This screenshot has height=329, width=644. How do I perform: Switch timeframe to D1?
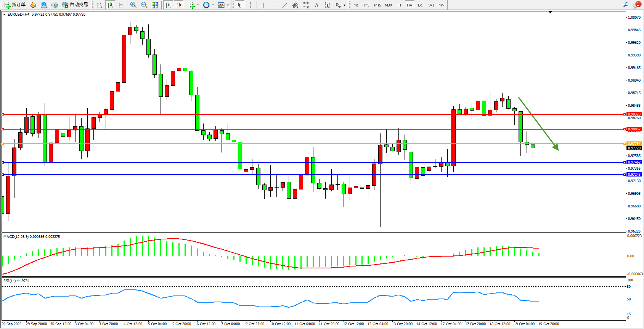[420, 5]
